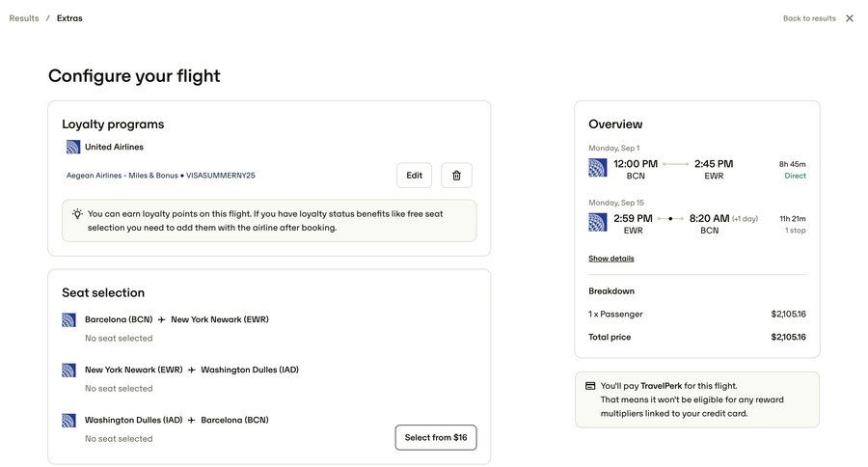Click the lightbulb tip icon

[x=77, y=214]
